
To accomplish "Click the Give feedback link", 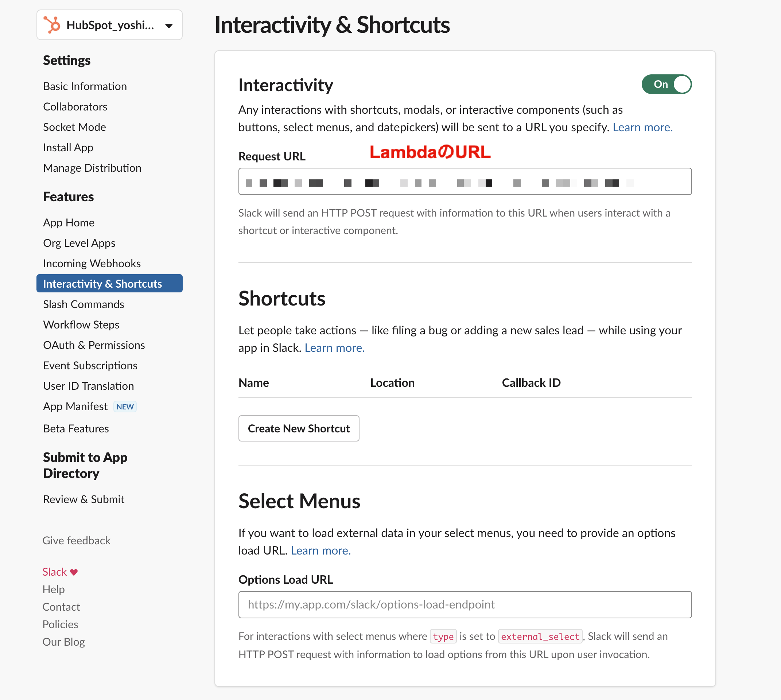I will 76,540.
